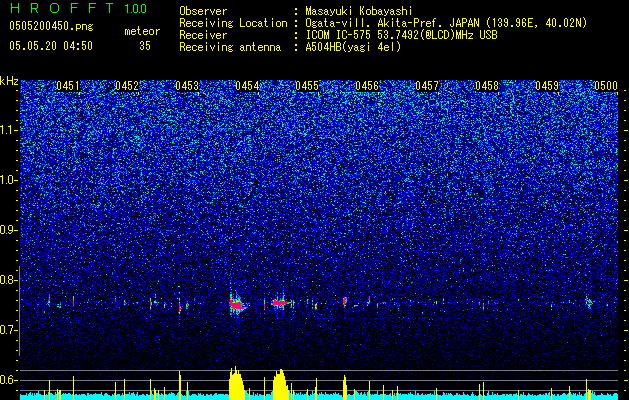The image size is (629, 400).
Task: Click the "Receiving antenna" label
Action: click(x=230, y=47)
